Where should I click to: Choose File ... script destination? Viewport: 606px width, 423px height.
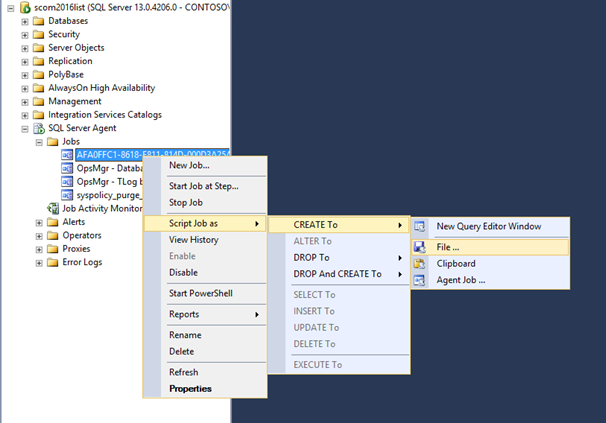click(490, 247)
